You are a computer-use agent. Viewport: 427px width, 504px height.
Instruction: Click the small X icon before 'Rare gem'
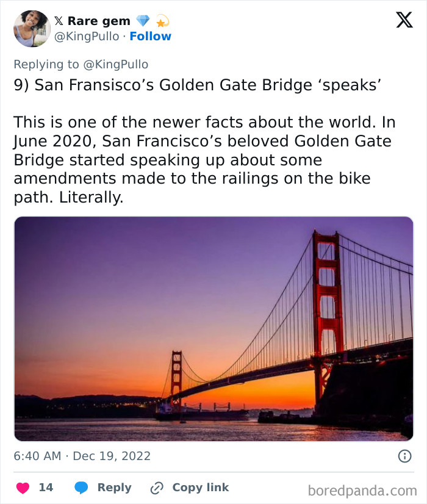[59, 20]
